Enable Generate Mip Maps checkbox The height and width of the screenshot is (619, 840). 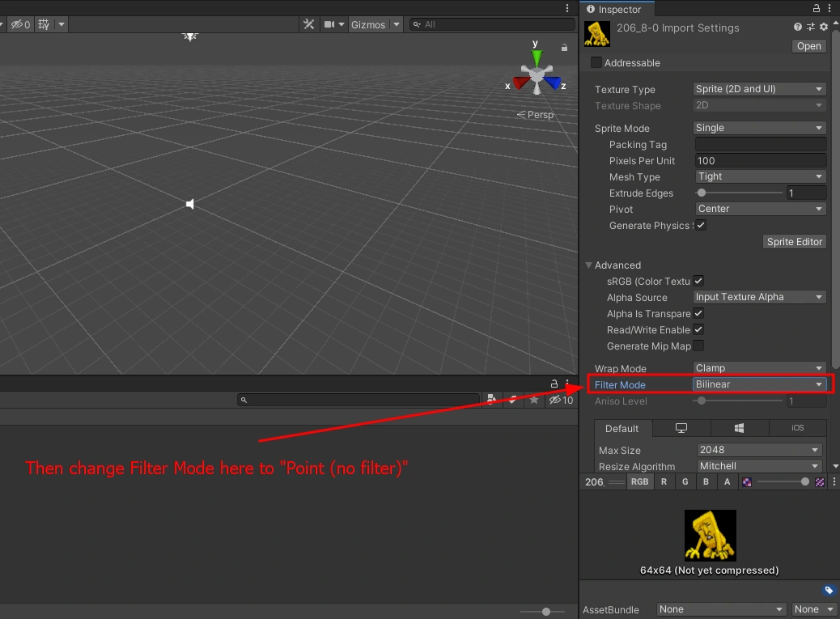coord(698,346)
